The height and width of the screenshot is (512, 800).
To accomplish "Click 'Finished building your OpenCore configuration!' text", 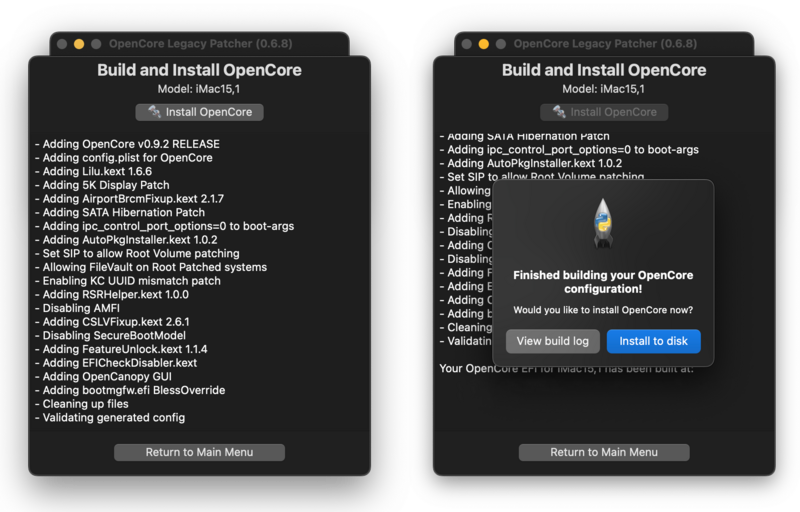I will [x=603, y=282].
